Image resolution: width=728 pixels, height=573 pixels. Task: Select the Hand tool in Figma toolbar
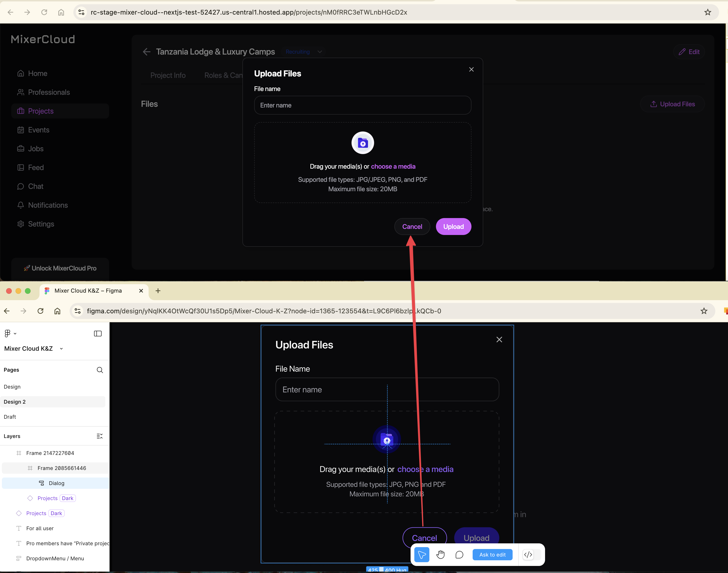point(440,555)
